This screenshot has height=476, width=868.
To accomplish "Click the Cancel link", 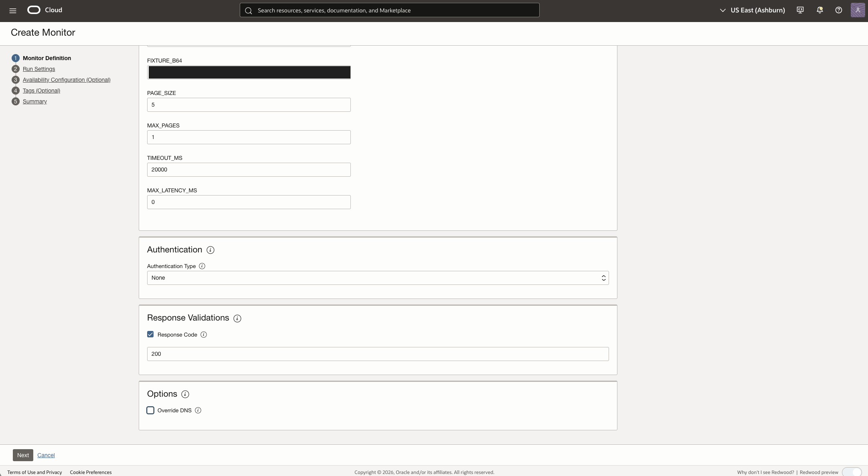I will (46, 455).
